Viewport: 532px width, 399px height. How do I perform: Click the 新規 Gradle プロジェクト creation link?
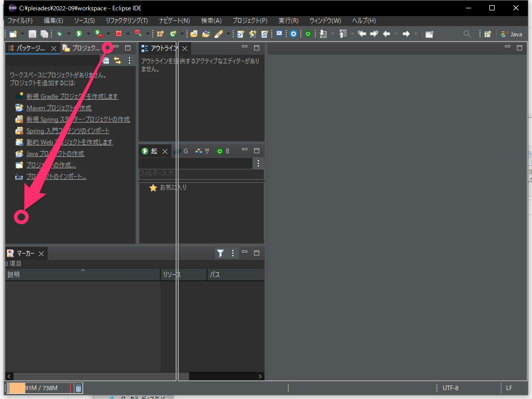72,97
